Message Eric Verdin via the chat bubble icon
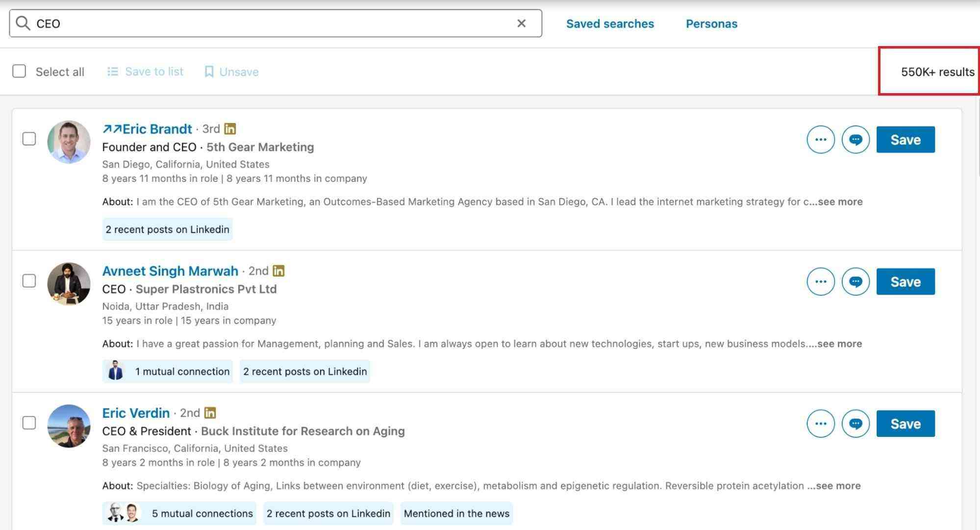This screenshot has width=980, height=530. tap(855, 423)
